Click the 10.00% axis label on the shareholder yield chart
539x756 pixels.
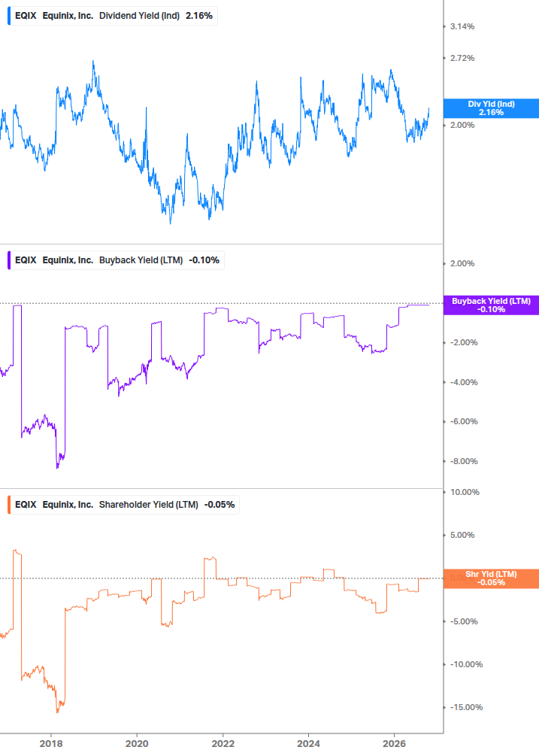tap(465, 492)
